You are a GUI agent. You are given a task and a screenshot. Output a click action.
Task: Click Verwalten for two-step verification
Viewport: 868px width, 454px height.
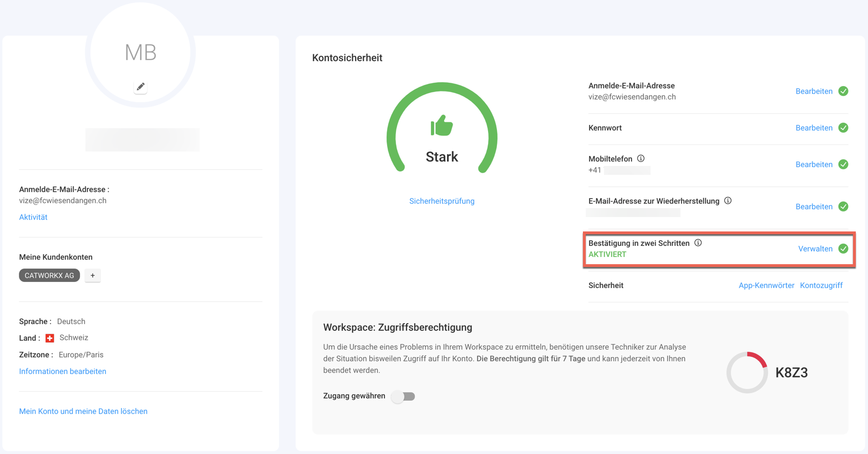[815, 249]
